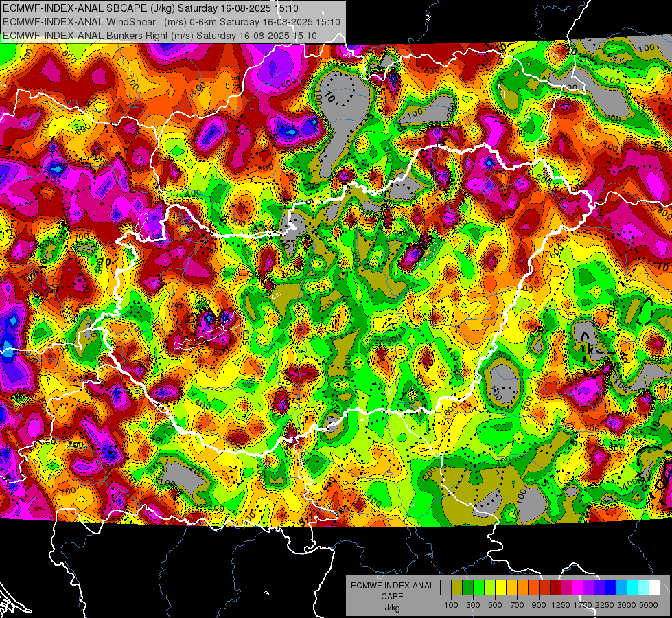Select the white legend swatch
This screenshot has height=618, width=672.
pyautogui.click(x=655, y=587)
